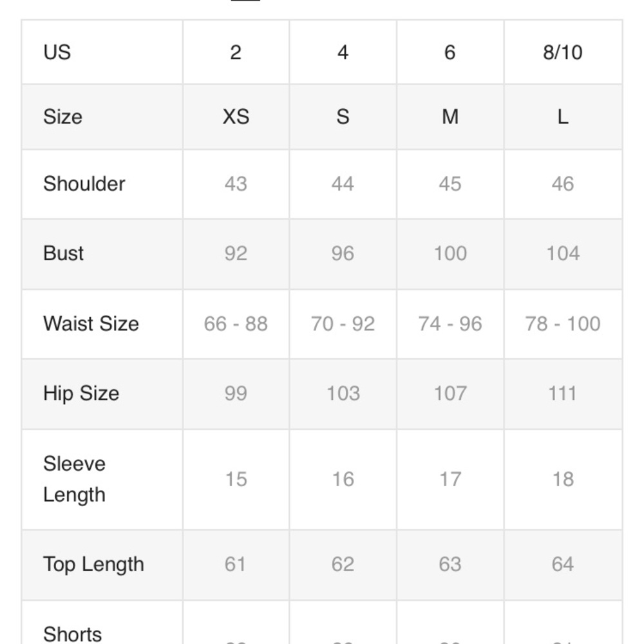
Task: Select hip measurement 103 cell
Action: pos(343,393)
